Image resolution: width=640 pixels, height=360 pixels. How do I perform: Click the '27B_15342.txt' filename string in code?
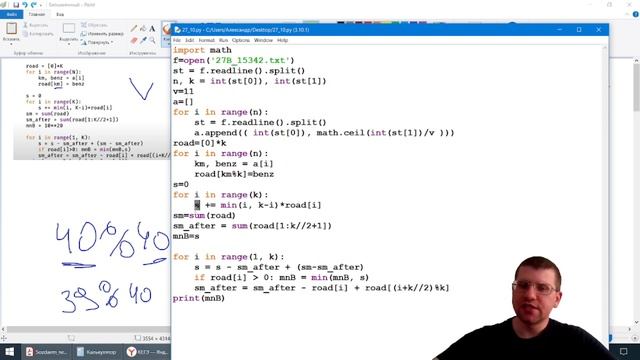coord(250,60)
